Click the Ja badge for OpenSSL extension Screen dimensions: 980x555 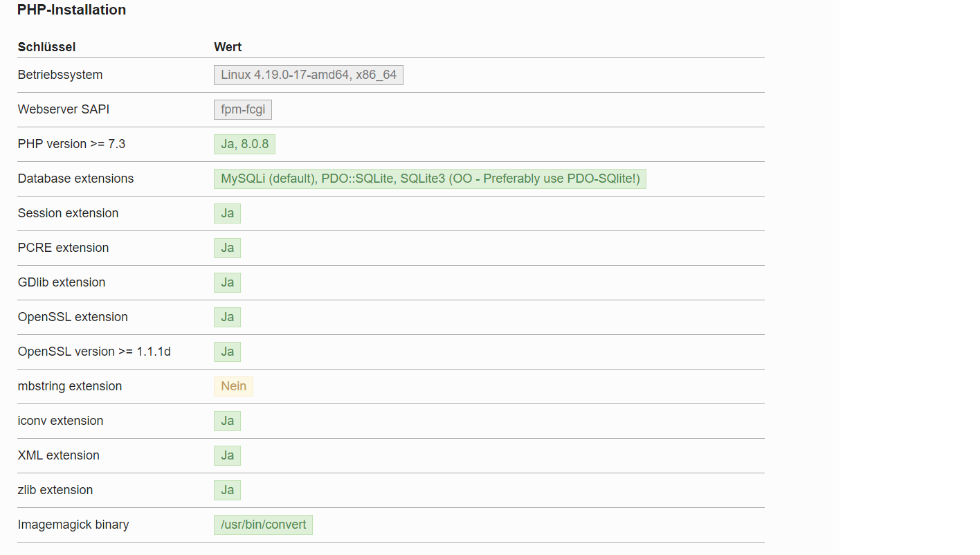[x=227, y=317]
